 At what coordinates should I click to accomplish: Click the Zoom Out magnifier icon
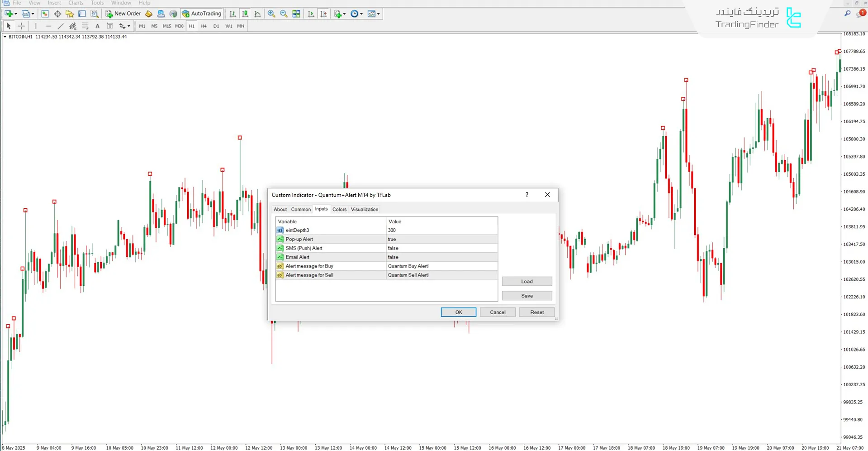pos(284,14)
